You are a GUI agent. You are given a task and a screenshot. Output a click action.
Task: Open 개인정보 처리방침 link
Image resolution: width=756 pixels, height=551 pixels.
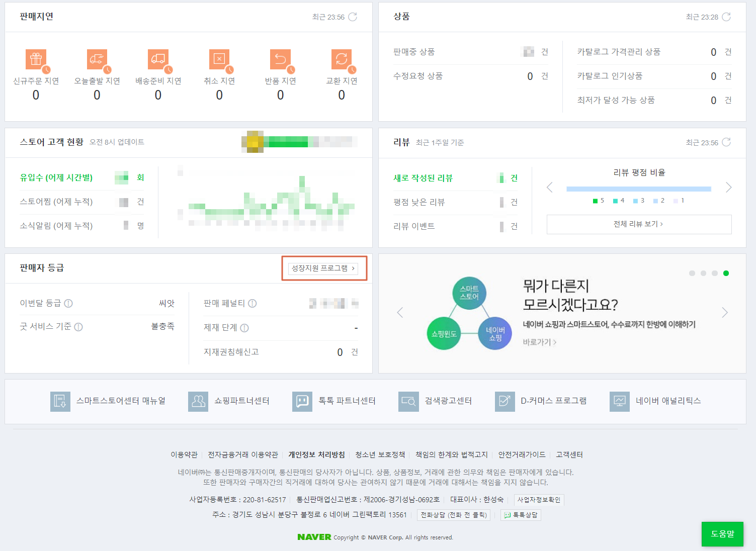click(x=316, y=454)
